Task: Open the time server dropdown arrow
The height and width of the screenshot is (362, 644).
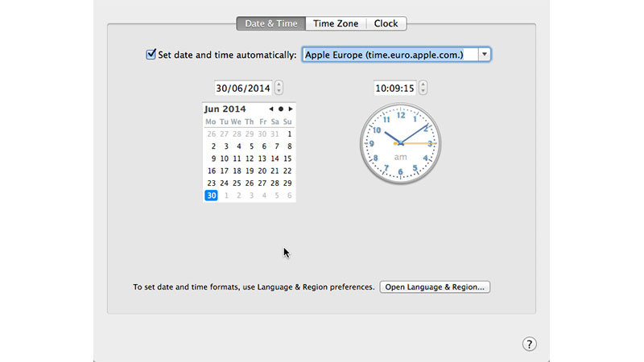Action: 484,55
